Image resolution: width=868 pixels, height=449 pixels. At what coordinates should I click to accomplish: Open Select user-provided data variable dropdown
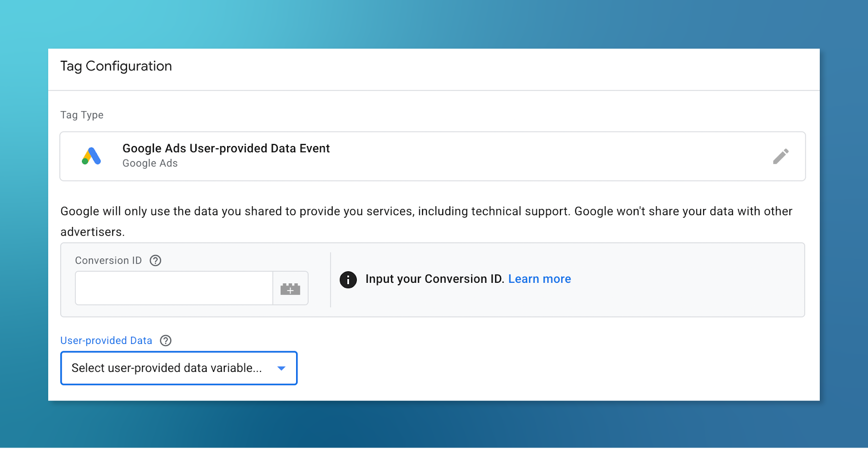click(x=179, y=368)
